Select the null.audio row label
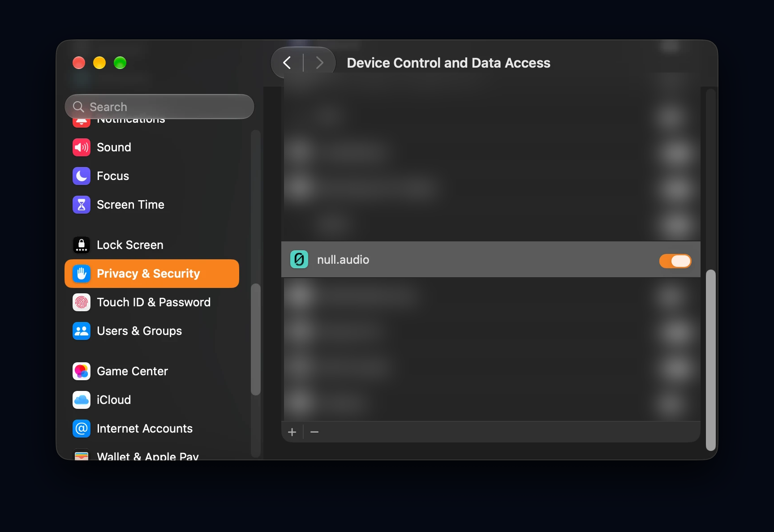The image size is (774, 532). tap(343, 260)
